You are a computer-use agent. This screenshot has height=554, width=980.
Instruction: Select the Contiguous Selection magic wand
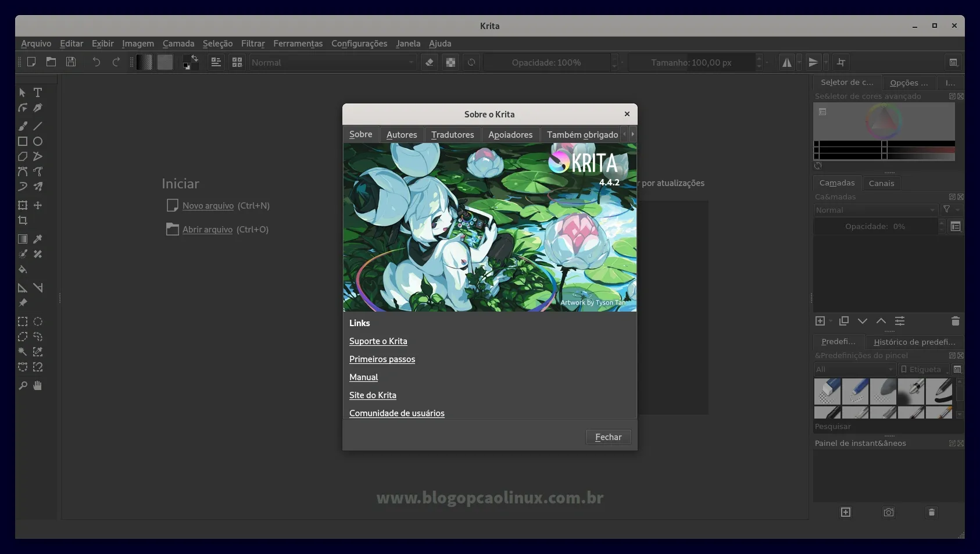(23, 352)
